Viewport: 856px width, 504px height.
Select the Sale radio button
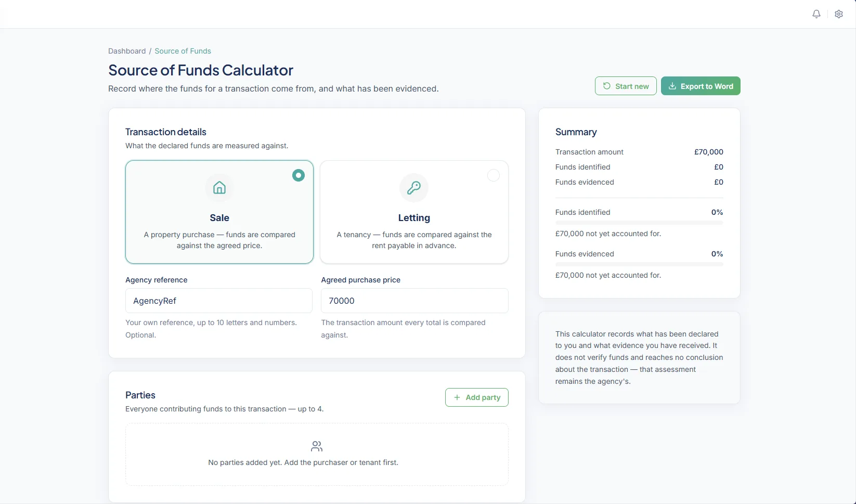pos(299,175)
